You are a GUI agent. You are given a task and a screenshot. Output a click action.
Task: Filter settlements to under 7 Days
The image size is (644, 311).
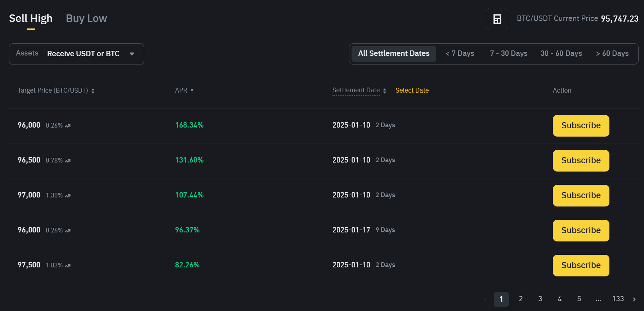click(460, 54)
